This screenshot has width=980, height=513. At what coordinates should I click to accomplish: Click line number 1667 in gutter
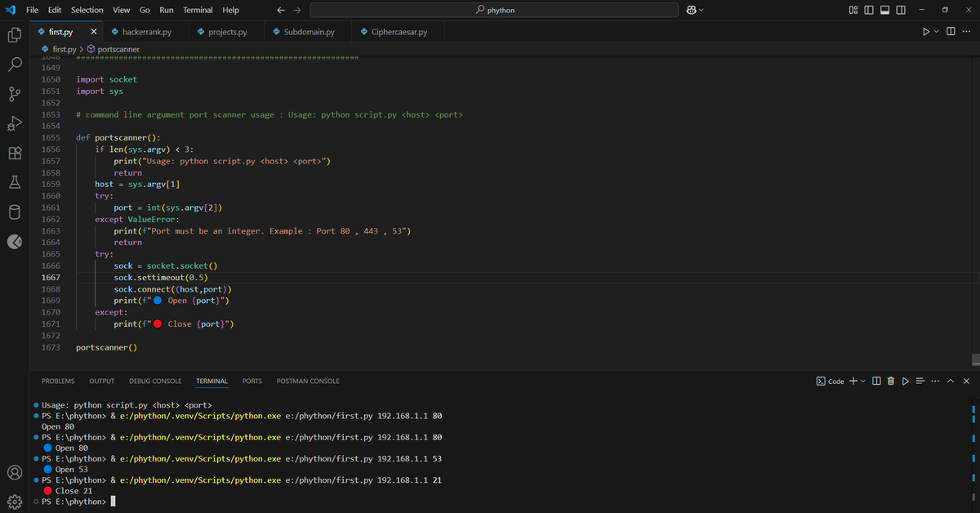pos(51,278)
